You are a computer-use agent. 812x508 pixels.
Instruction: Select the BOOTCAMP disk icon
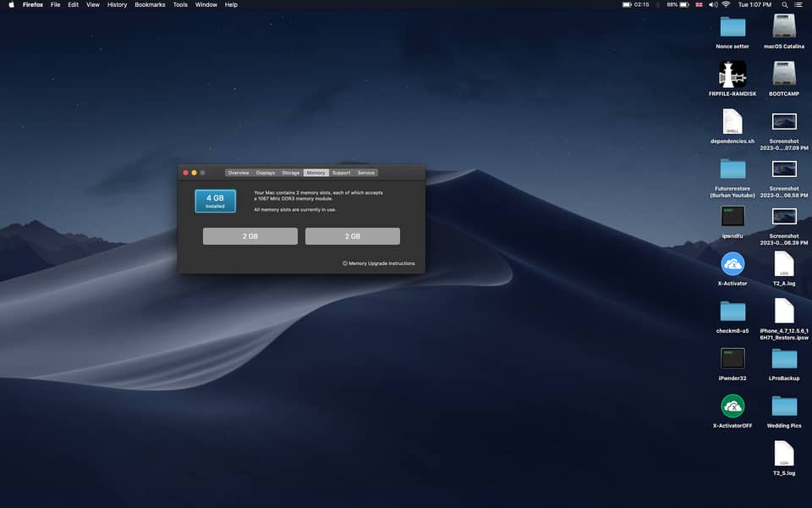[x=784, y=74]
